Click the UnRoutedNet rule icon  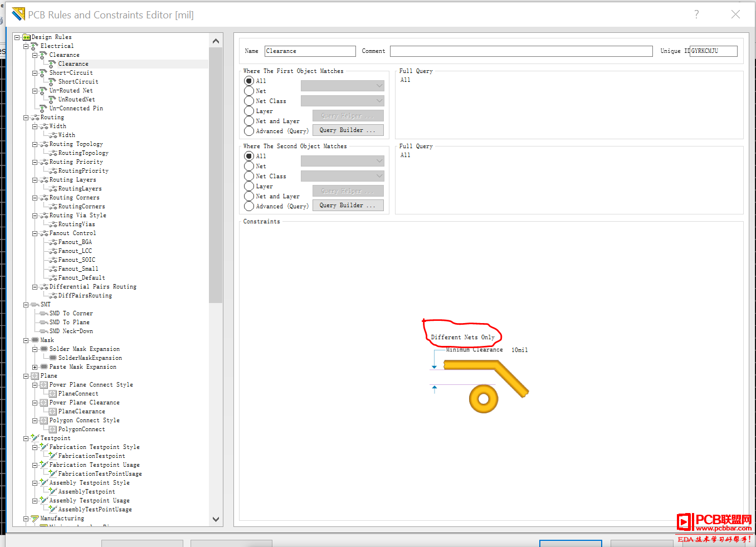[x=52, y=100]
